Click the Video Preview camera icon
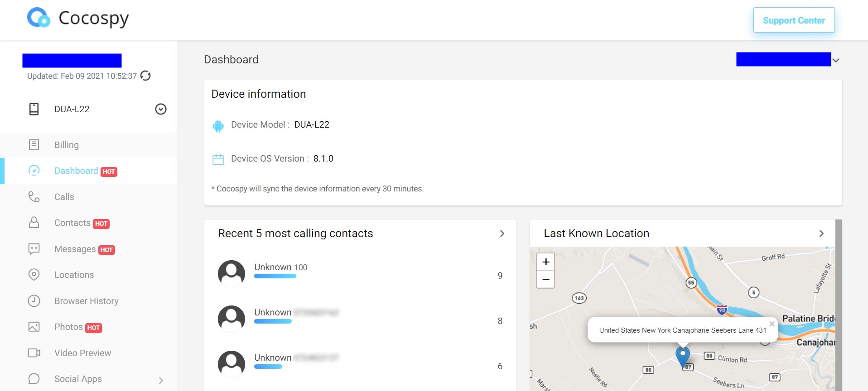Viewport: 868px width, 391px height. click(34, 353)
